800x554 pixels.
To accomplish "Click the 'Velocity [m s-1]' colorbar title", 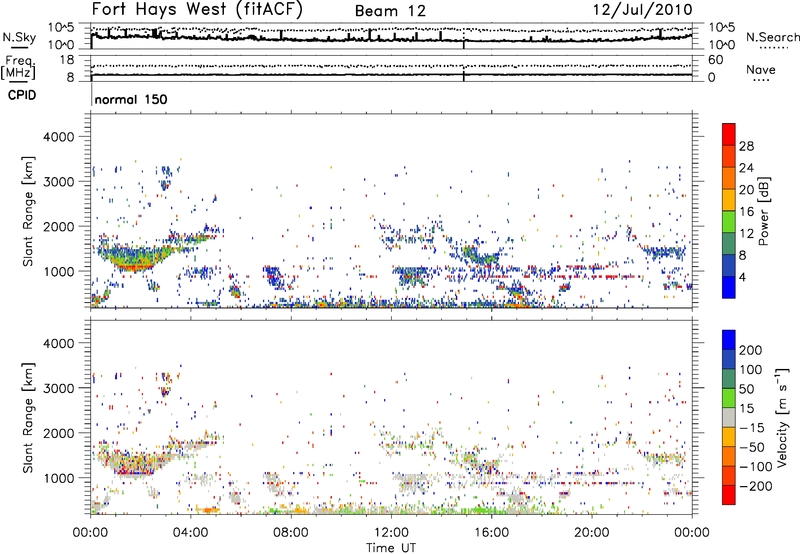I will [782, 417].
